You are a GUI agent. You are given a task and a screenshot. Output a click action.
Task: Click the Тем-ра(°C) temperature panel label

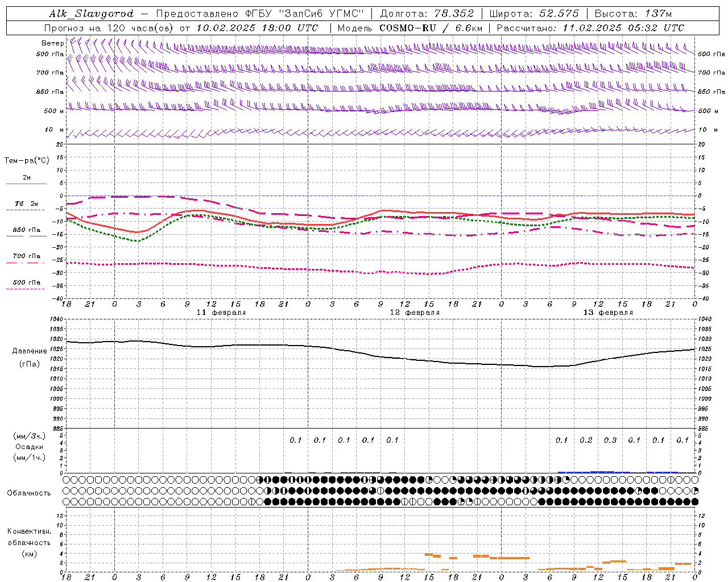pyautogui.click(x=27, y=161)
